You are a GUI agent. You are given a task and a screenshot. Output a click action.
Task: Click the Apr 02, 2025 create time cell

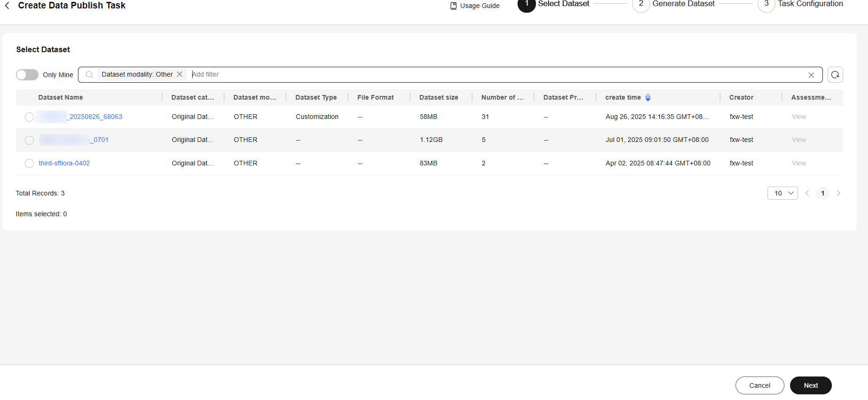(658, 163)
